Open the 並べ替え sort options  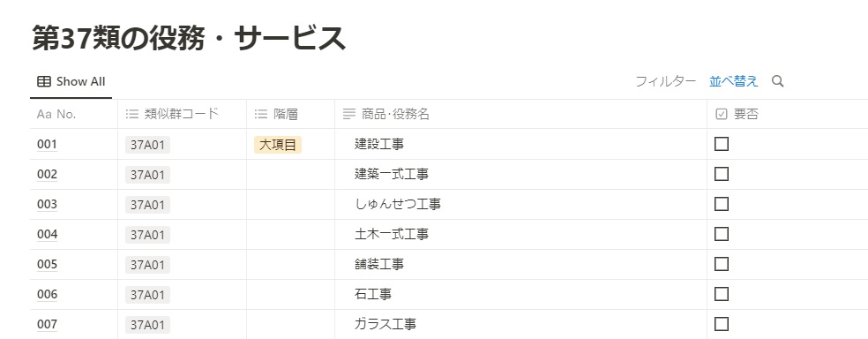pos(734,81)
